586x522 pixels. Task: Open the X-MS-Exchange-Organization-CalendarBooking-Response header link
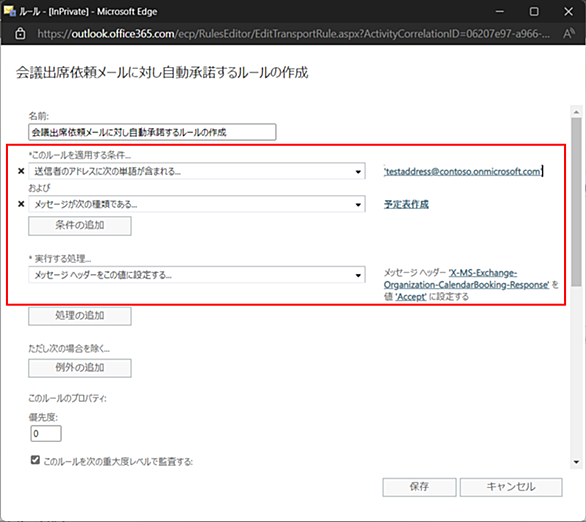(466, 279)
